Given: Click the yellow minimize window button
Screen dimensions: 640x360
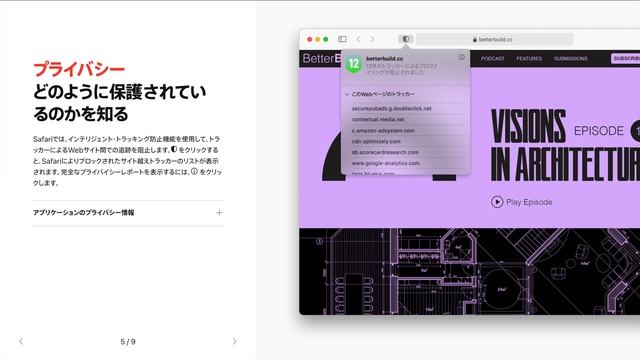Looking at the screenshot, I should tap(318, 39).
